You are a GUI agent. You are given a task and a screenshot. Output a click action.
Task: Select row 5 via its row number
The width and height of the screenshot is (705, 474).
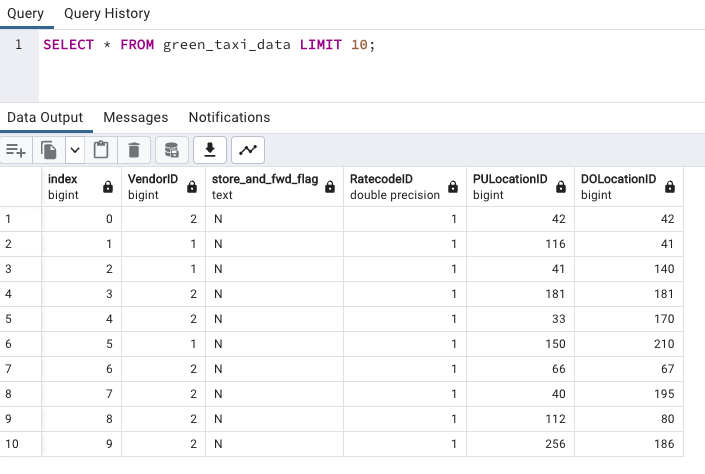pyautogui.click(x=21, y=319)
